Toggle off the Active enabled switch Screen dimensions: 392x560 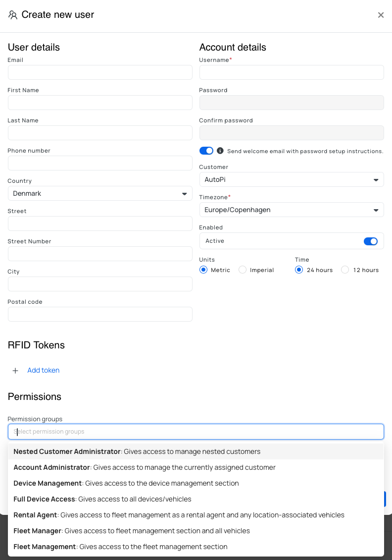pyautogui.click(x=371, y=241)
